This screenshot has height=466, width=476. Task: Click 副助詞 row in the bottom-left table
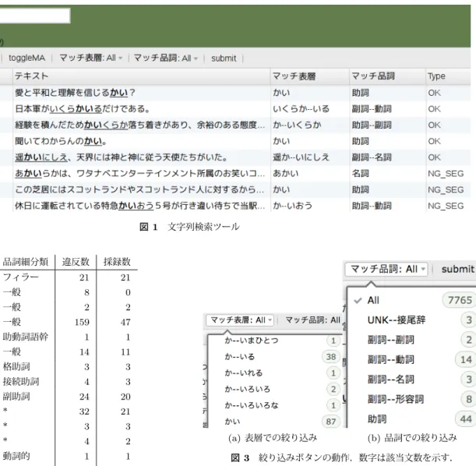pyautogui.click(x=69, y=396)
